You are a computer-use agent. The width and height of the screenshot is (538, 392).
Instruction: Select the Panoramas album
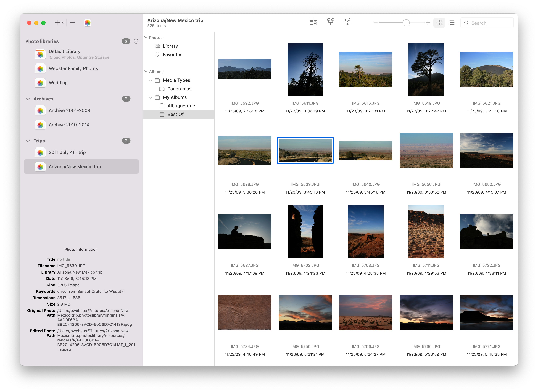(x=179, y=89)
